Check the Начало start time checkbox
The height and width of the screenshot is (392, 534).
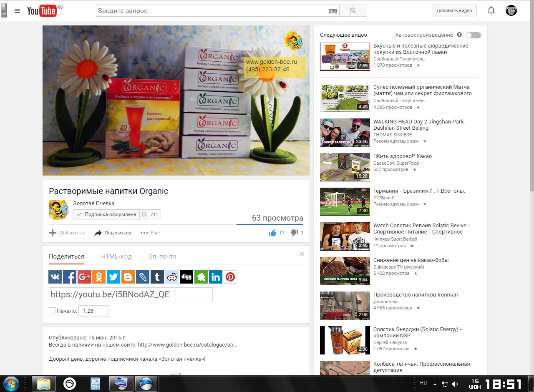52,311
